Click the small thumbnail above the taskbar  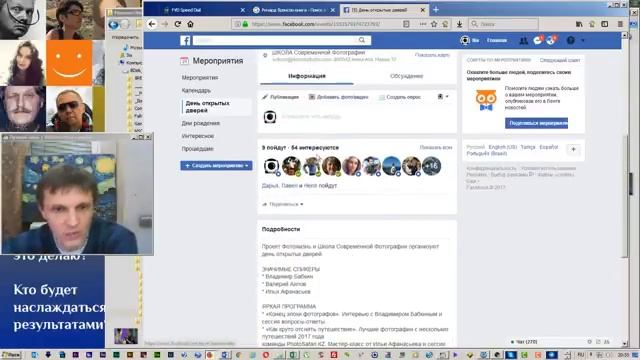tap(126, 336)
